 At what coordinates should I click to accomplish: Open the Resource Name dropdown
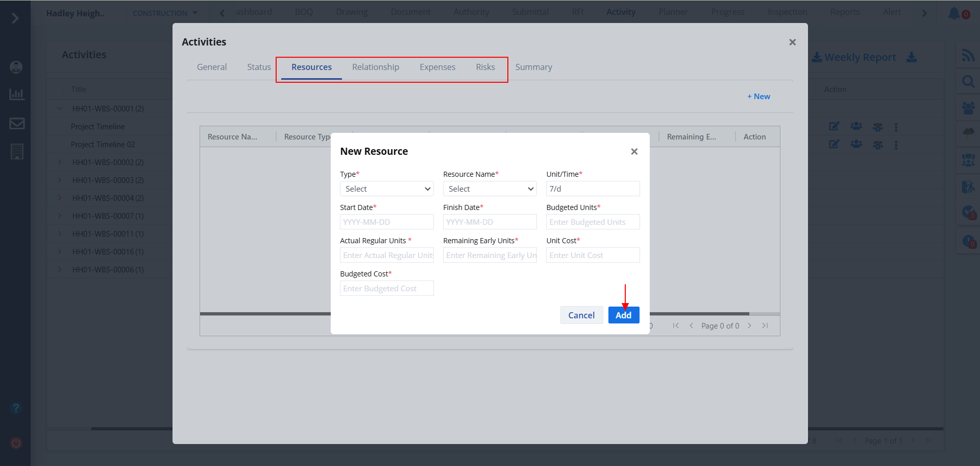(x=489, y=189)
